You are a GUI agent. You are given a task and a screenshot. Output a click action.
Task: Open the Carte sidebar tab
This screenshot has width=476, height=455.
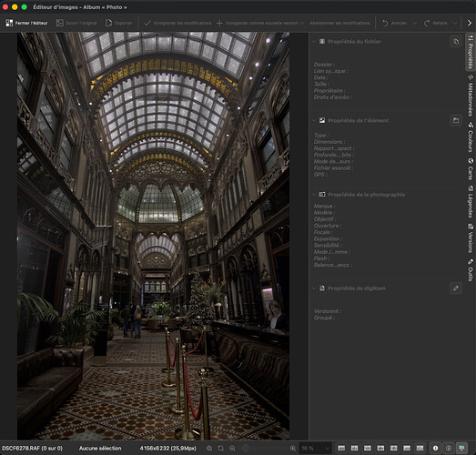[471, 169]
